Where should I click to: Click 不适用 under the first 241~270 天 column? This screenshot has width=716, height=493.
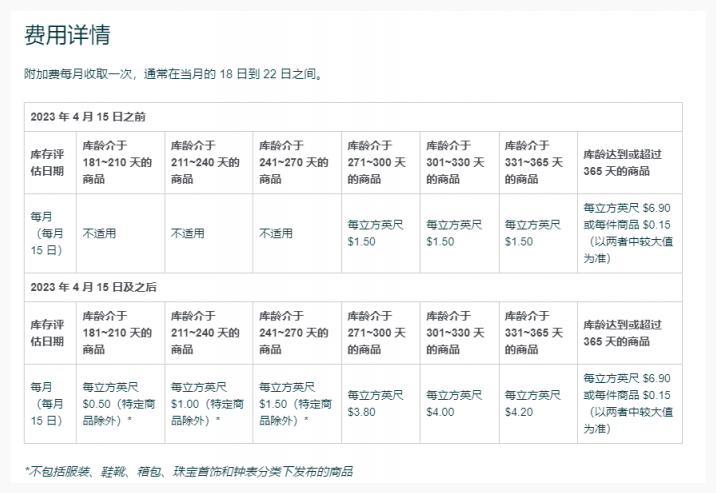[x=276, y=233]
